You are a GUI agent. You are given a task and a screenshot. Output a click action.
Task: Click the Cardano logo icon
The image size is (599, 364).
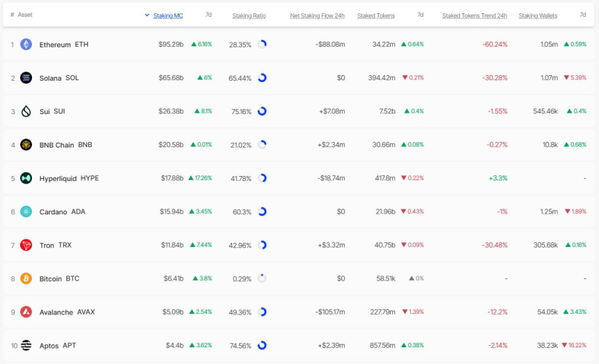26,212
